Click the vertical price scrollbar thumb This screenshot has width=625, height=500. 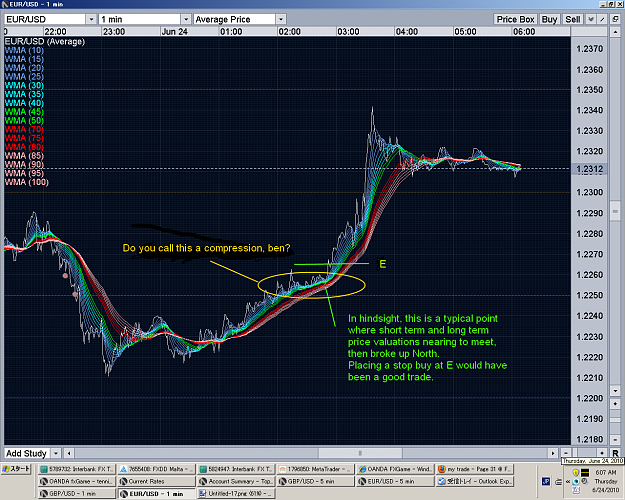[615, 211]
